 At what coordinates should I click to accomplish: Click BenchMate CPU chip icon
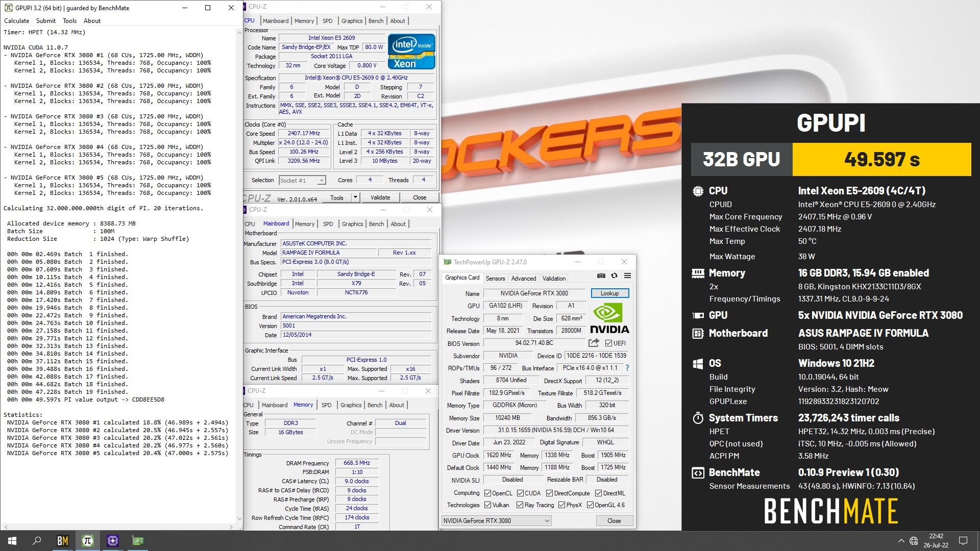pos(698,191)
